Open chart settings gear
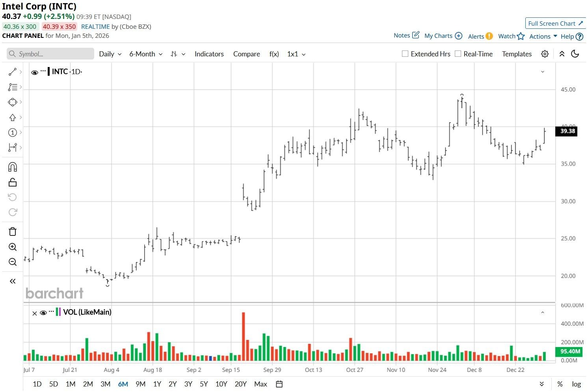The width and height of the screenshot is (588, 392). [x=545, y=54]
